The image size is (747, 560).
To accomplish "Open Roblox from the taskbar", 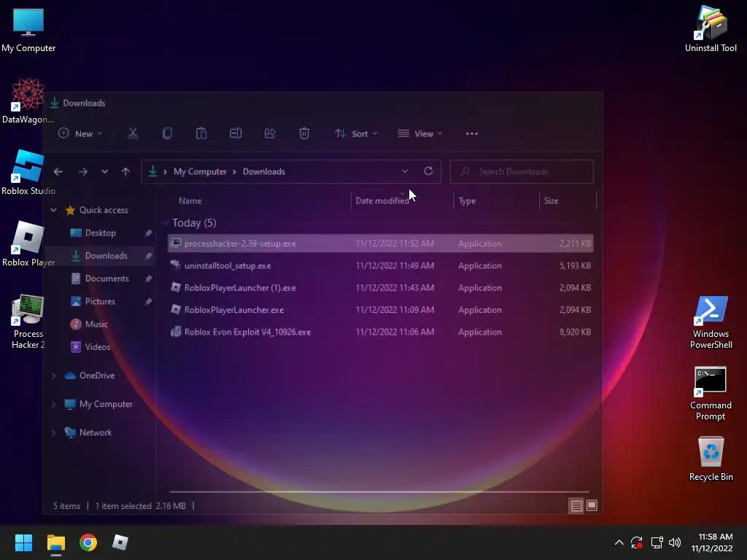I will point(120,542).
